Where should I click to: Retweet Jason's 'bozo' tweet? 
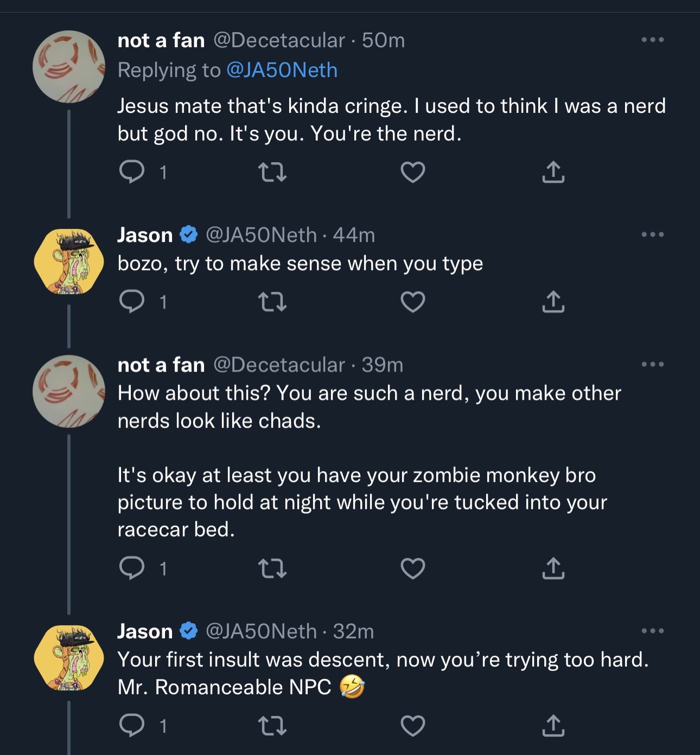pyautogui.click(x=272, y=302)
